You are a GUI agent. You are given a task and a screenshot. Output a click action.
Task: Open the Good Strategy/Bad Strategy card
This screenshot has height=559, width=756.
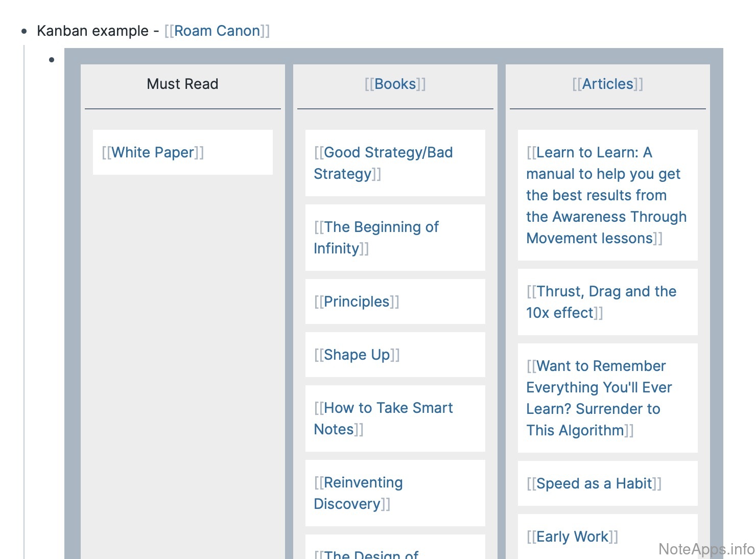pos(383,163)
